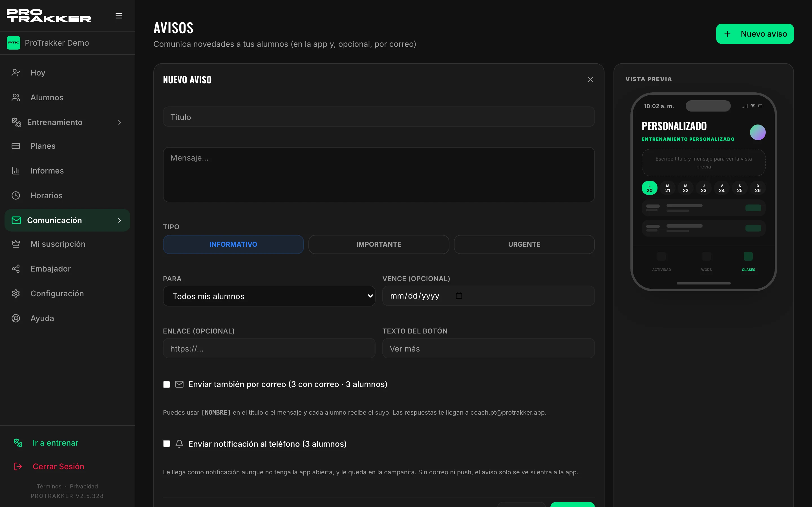
Task: Open Horarios via its clock icon
Action: [x=16, y=195]
